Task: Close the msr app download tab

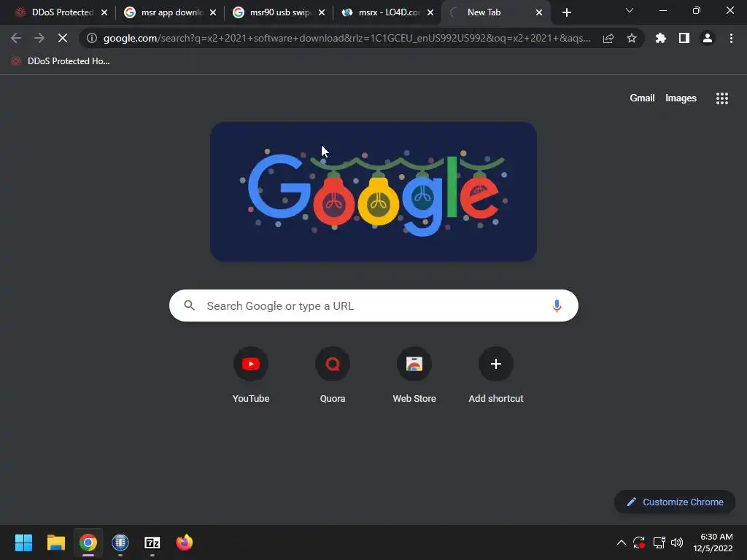Action: coord(213,13)
